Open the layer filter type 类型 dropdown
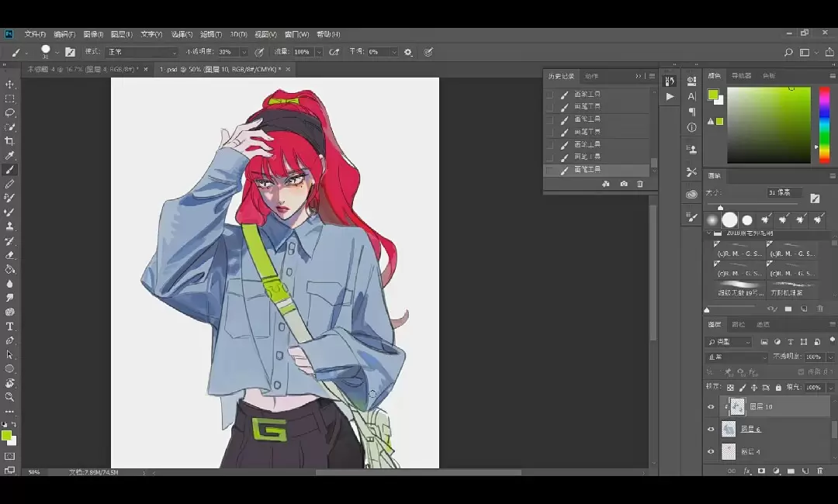Viewport: 838px width, 504px height. click(729, 342)
